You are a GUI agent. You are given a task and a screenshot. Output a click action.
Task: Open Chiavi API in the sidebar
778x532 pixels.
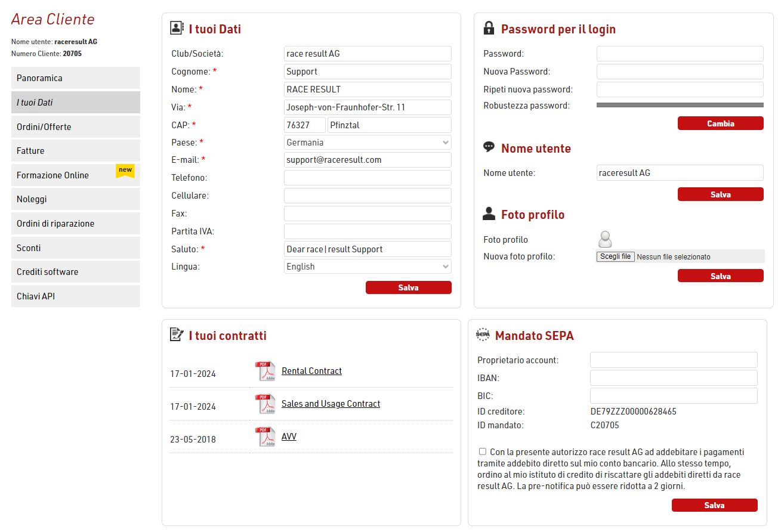click(76, 296)
